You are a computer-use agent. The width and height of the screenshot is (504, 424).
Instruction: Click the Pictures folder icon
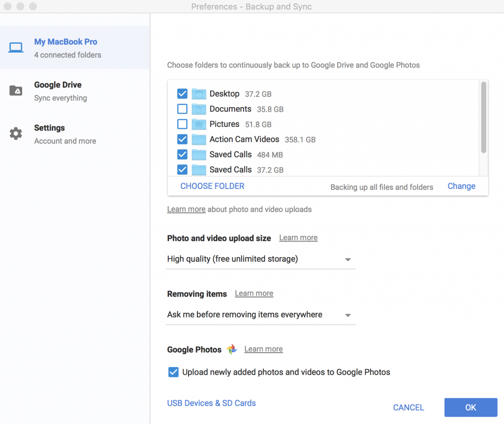pos(199,124)
